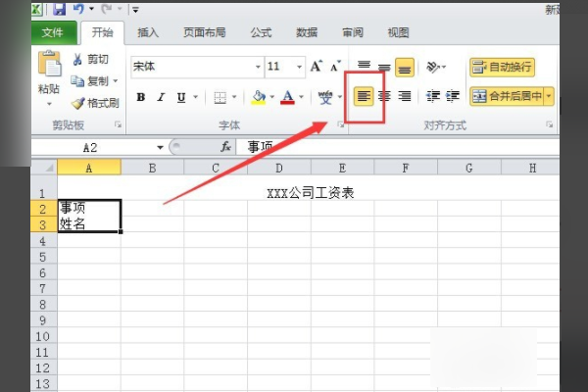Click the formula bar showing 事项

point(398,147)
